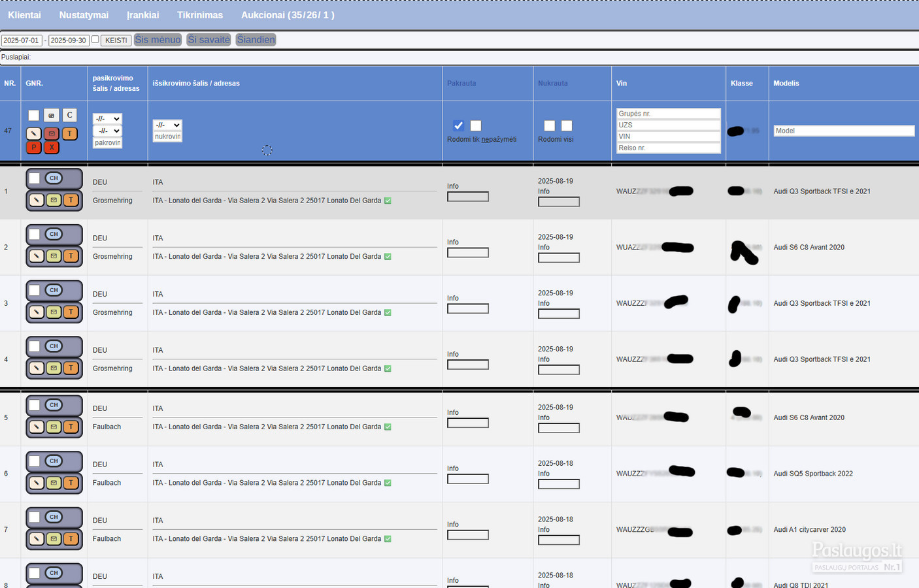Select row 1 checkbox

[35, 178]
